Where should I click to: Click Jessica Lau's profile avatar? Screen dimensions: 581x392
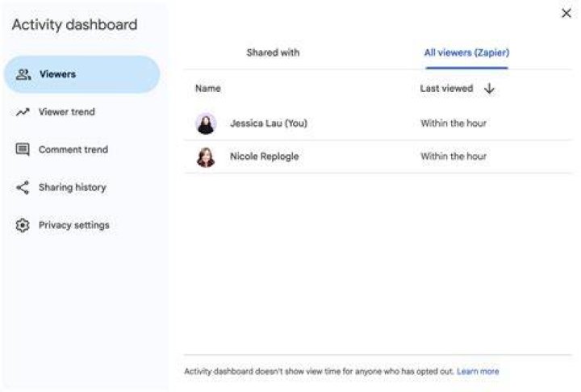pos(206,123)
